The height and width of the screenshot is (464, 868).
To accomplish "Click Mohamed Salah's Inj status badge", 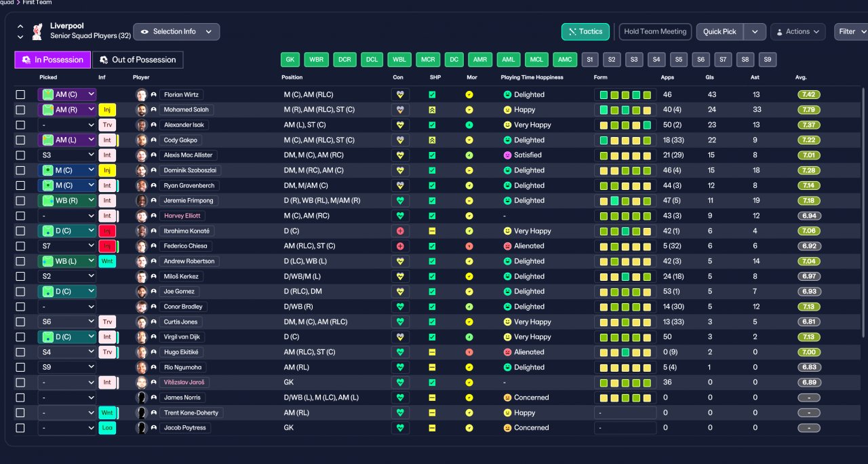I will (x=107, y=110).
